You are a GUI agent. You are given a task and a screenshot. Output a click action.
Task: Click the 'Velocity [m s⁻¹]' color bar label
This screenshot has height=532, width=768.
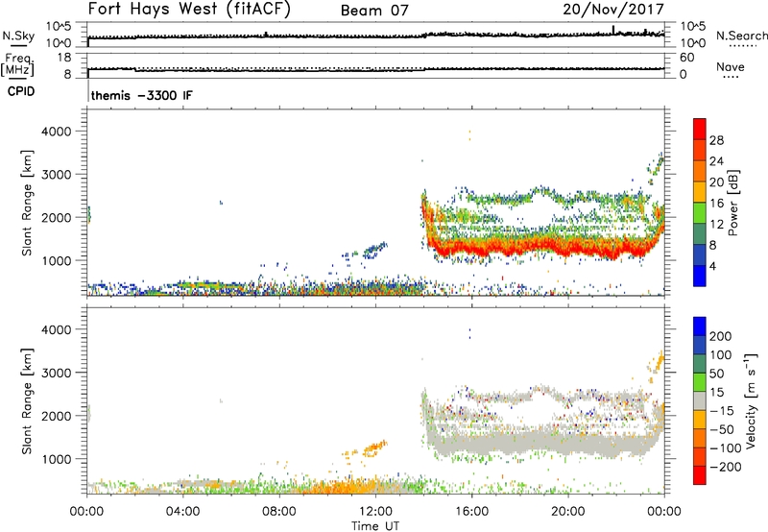tap(751, 400)
